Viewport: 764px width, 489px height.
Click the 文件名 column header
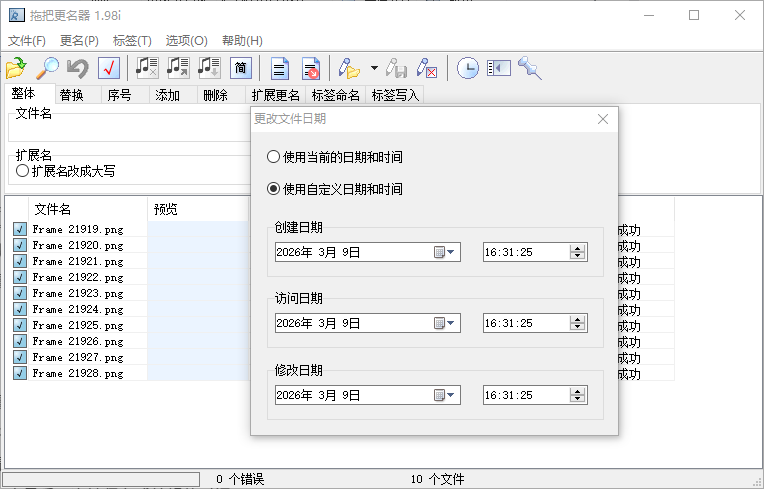(88, 209)
